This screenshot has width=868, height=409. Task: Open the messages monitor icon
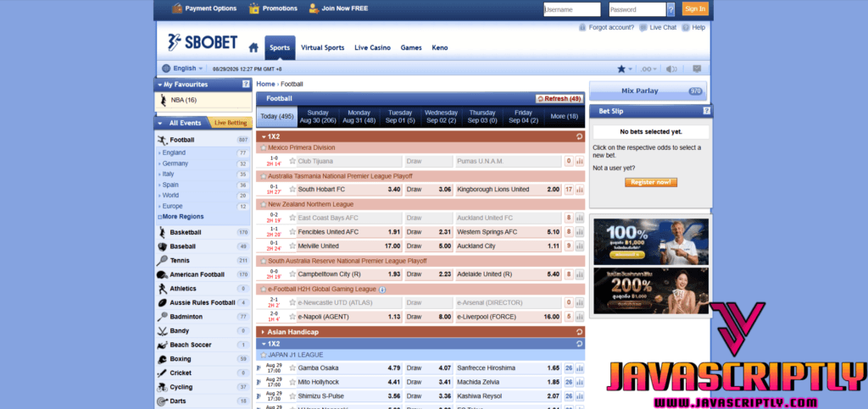point(697,69)
